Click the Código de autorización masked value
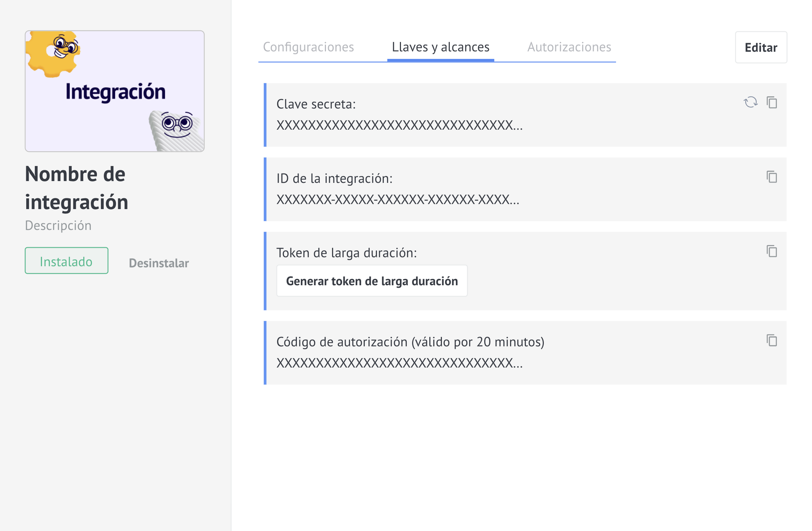The width and height of the screenshot is (812, 531). pos(399,363)
